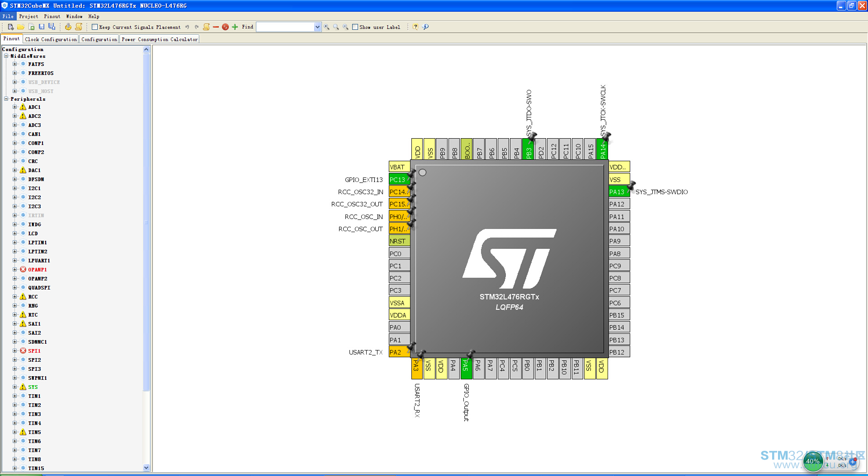
Task: Switch to the Clock Configuration tab
Action: coord(51,39)
